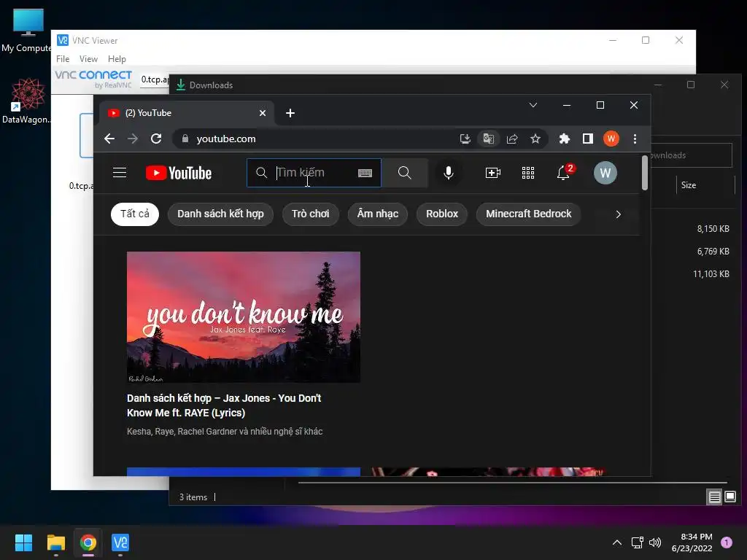Image resolution: width=747 pixels, height=560 pixels.
Task: Click the Size column header in Downloads
Action: click(x=689, y=185)
